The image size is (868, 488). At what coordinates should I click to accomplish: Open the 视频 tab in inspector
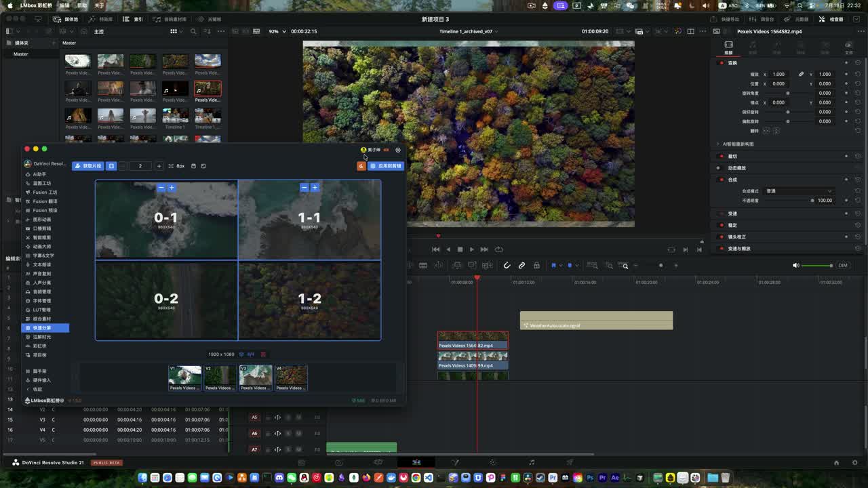point(728,47)
